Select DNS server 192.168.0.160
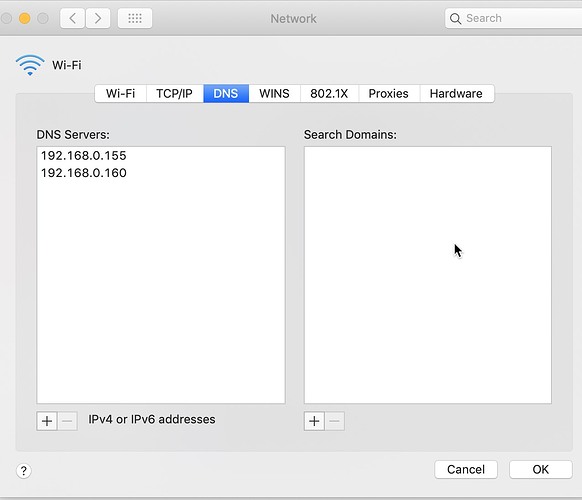582x500 pixels. (x=84, y=173)
